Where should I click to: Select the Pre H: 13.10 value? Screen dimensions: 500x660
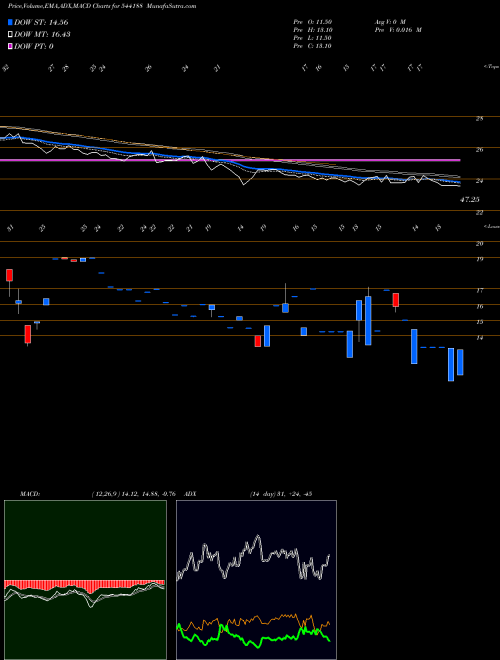pos(313,30)
